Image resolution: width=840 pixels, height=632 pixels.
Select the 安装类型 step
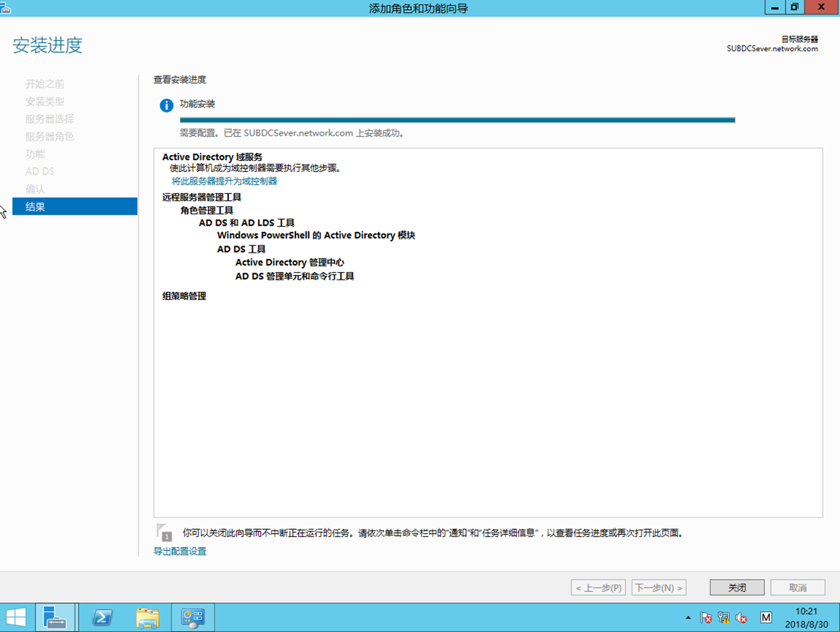coord(45,101)
